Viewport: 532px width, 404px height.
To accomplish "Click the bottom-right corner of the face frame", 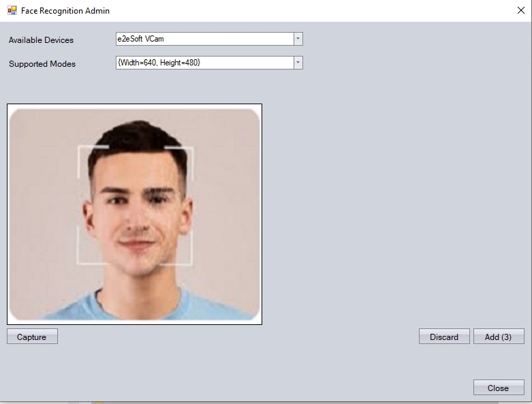I will (x=191, y=262).
